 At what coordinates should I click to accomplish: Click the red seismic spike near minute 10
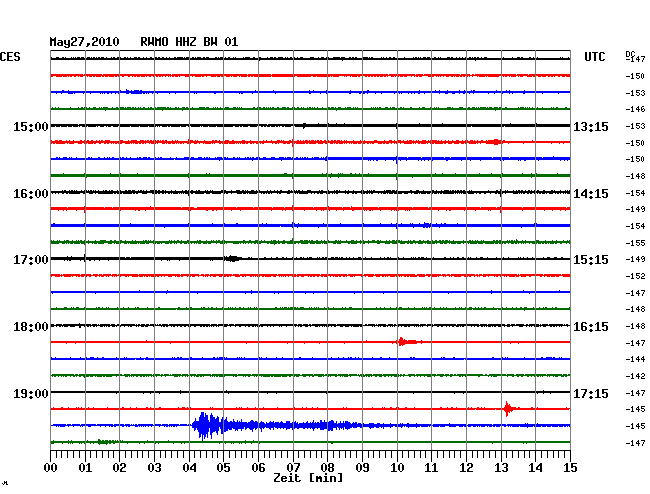[x=408, y=342]
